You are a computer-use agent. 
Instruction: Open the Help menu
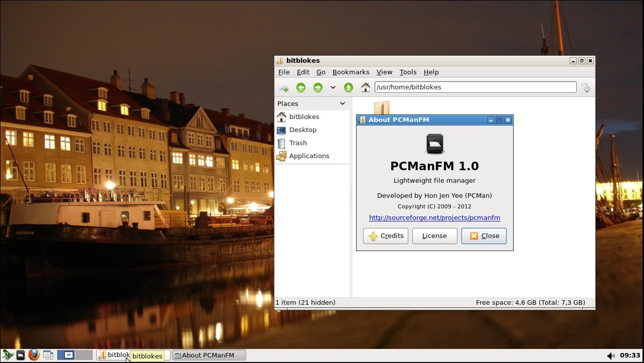(x=431, y=72)
